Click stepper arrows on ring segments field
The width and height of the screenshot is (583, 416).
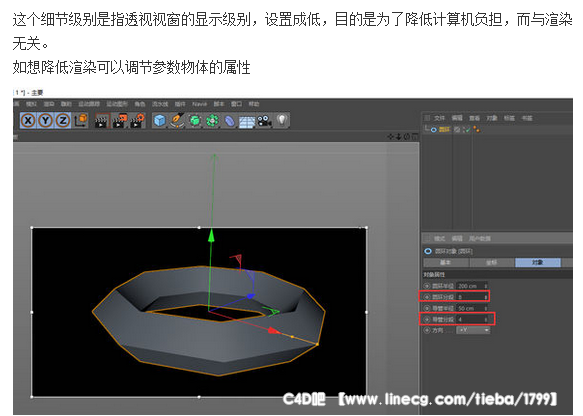(x=486, y=297)
